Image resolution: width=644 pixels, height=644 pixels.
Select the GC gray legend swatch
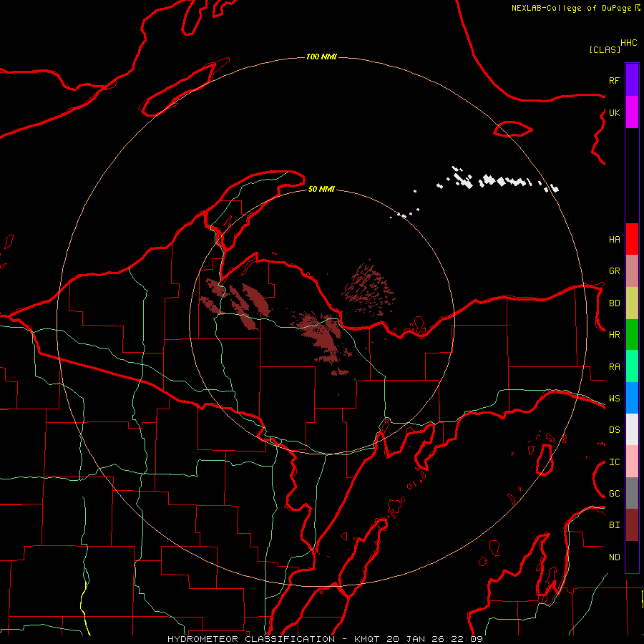point(632,493)
